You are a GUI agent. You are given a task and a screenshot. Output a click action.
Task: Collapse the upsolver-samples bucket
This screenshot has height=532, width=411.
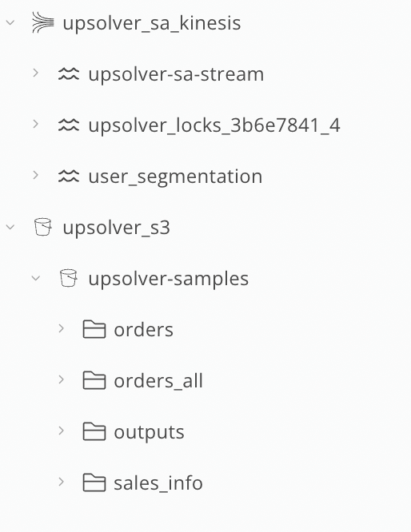pyautogui.click(x=36, y=278)
